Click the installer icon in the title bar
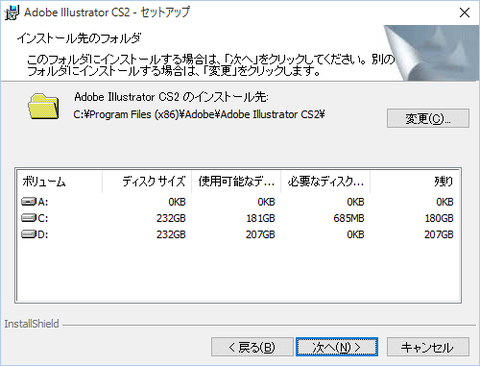The width and height of the screenshot is (480, 366). [x=12, y=13]
